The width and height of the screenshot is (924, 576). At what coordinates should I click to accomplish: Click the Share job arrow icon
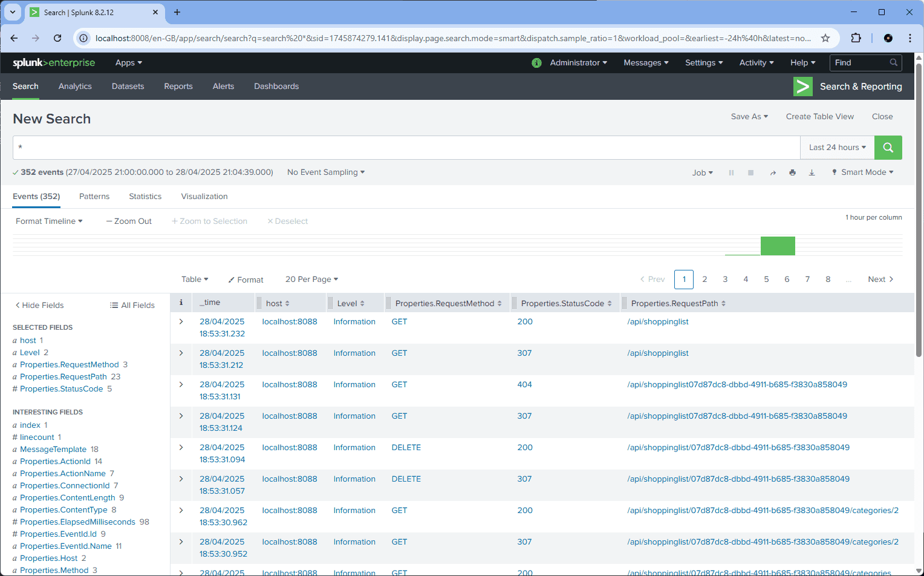(773, 173)
